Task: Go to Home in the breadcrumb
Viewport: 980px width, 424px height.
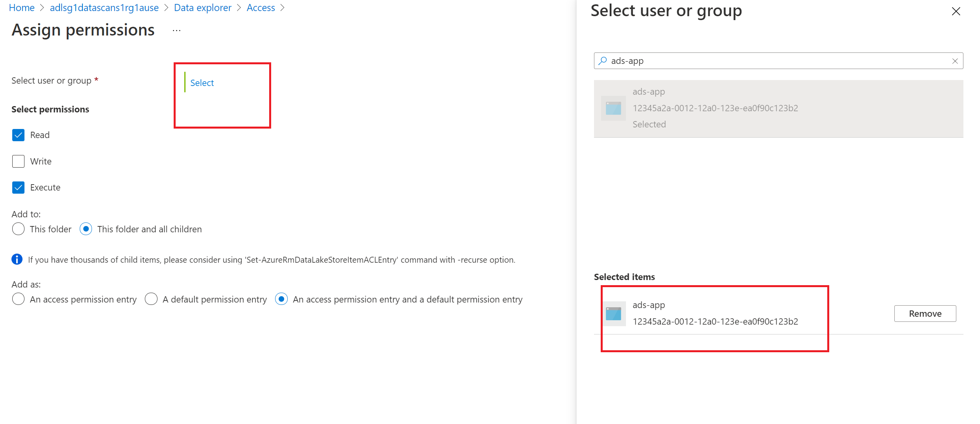Action: coord(22,8)
